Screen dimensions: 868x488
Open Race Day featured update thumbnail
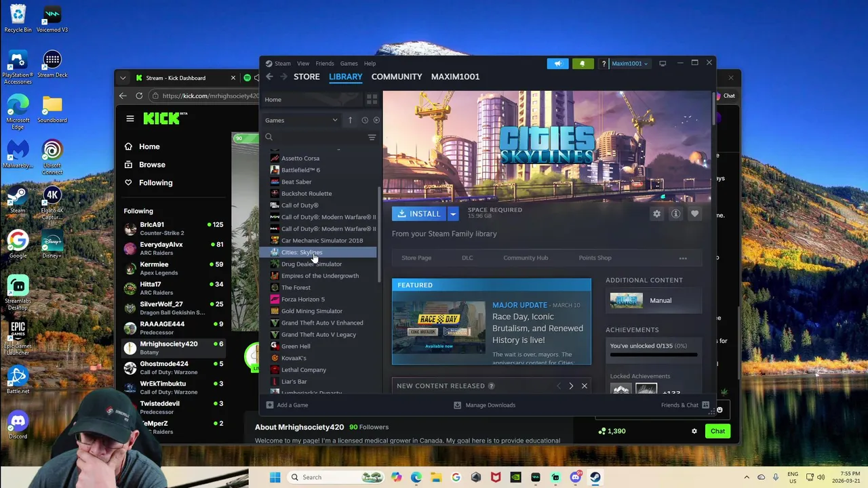point(439,328)
